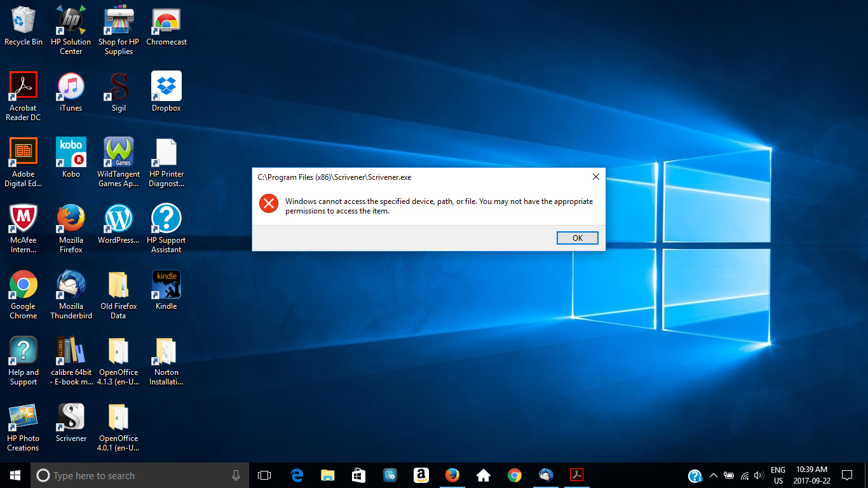868x488 pixels.
Task: Launch Microsoft Edge from the taskbar
Action: point(297,475)
